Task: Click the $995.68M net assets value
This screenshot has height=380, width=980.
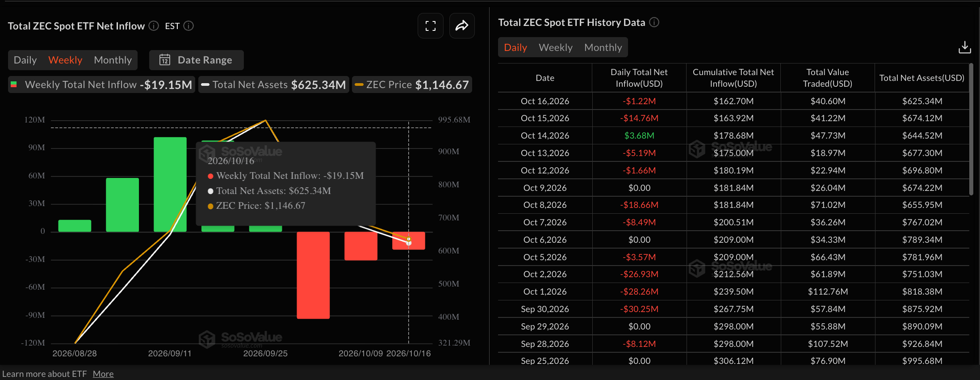Action: click(x=922, y=361)
